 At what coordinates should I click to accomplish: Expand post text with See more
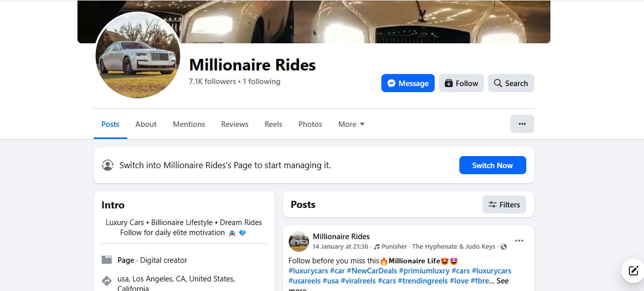coord(502,281)
